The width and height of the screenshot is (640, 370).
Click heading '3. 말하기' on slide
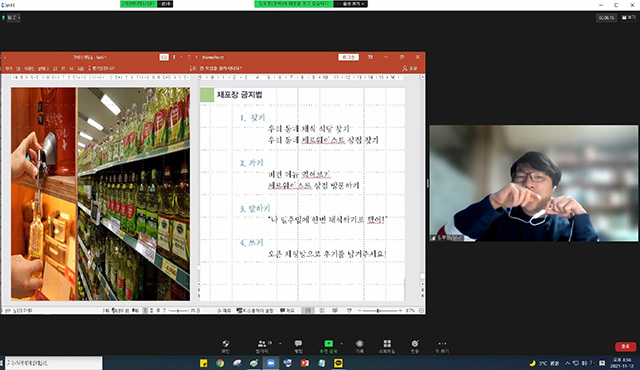pyautogui.click(x=255, y=208)
